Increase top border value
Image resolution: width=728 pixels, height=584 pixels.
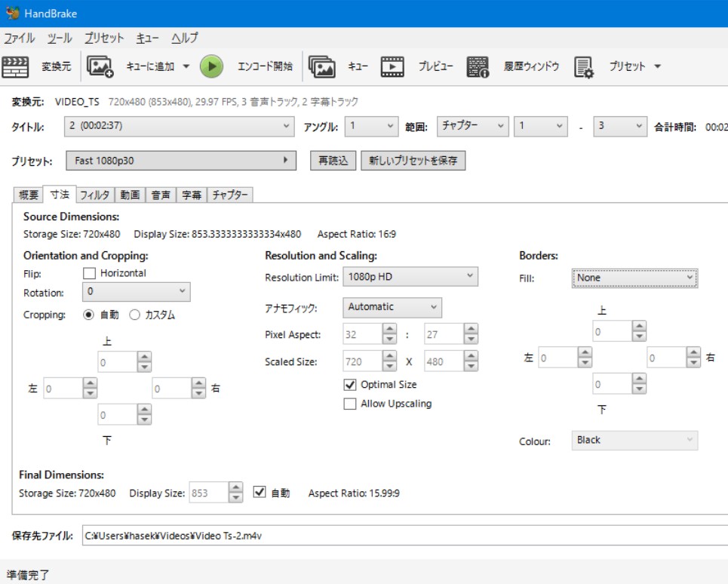(x=639, y=327)
